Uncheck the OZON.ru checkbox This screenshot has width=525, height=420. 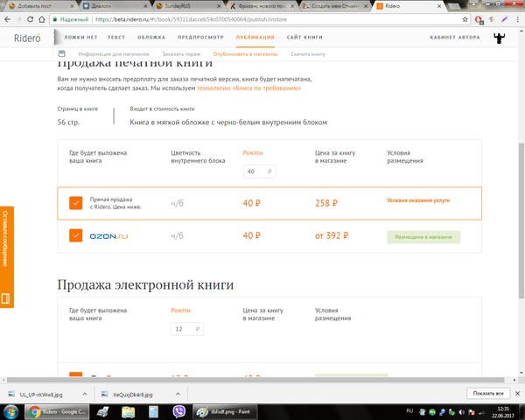pyautogui.click(x=75, y=235)
